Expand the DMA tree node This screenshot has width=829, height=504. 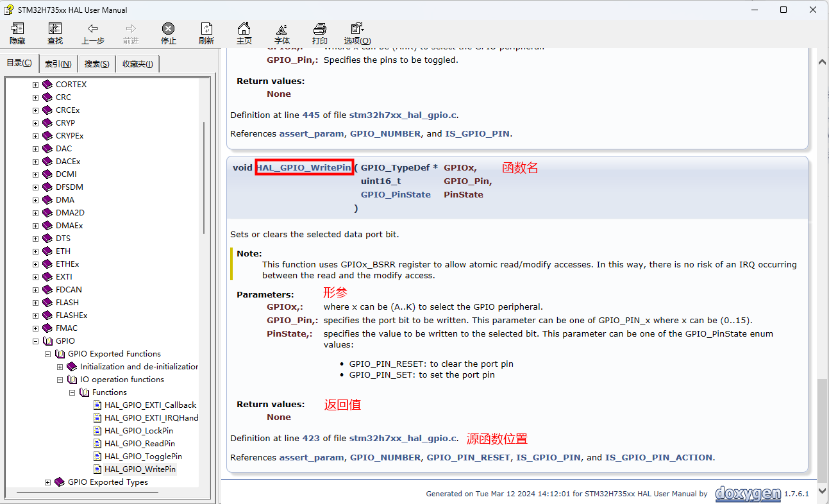[x=35, y=200]
